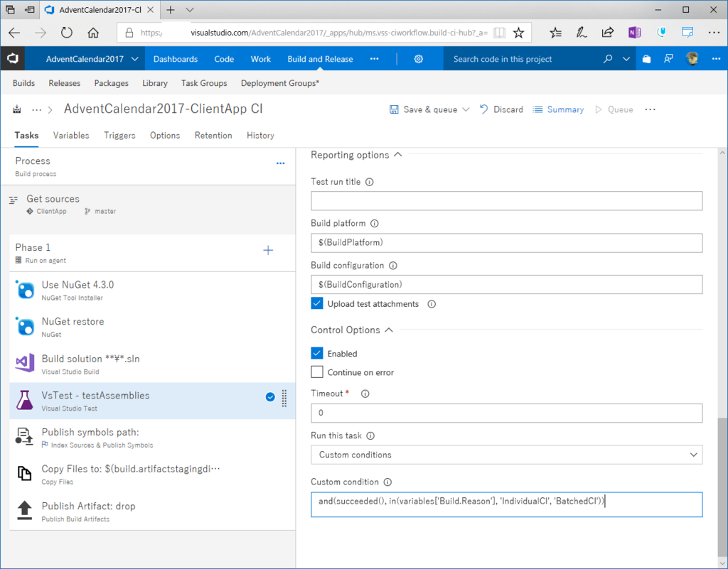Click the NuGet restore task icon

25,327
